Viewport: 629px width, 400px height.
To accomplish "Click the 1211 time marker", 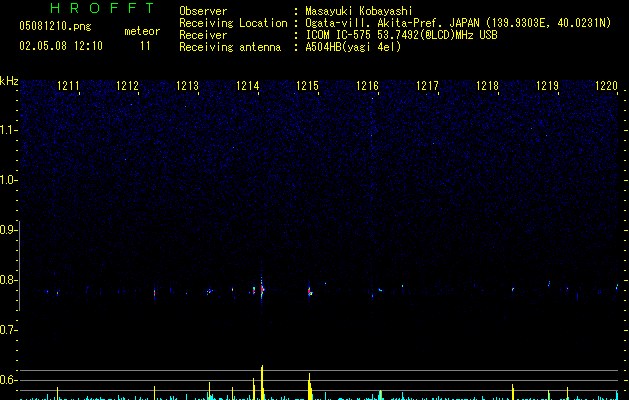I will pyautogui.click(x=68, y=86).
